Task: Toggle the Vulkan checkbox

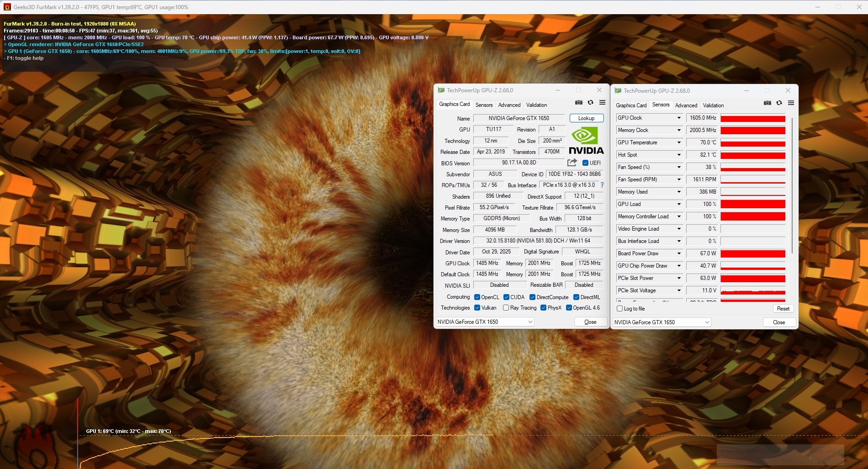Action: [x=477, y=308]
